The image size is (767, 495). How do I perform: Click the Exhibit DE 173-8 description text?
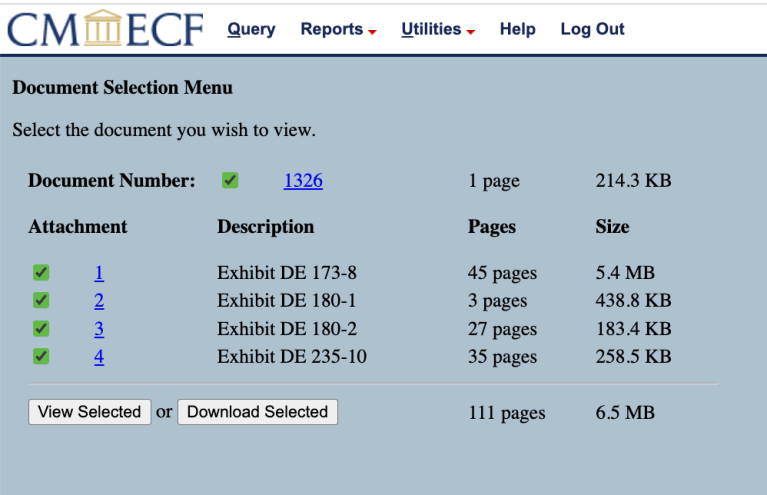point(283,273)
